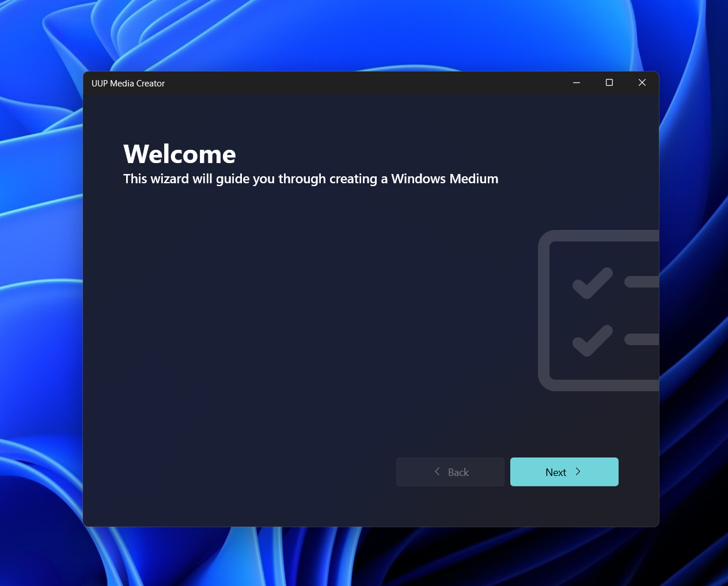Select the Welcome heading text
Image resolution: width=728 pixels, height=586 pixels.
point(180,154)
